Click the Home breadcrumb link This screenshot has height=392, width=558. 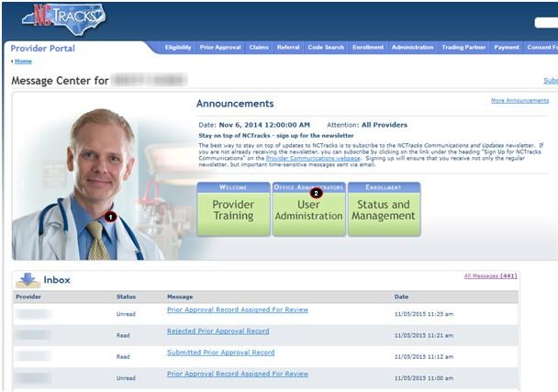(x=23, y=62)
